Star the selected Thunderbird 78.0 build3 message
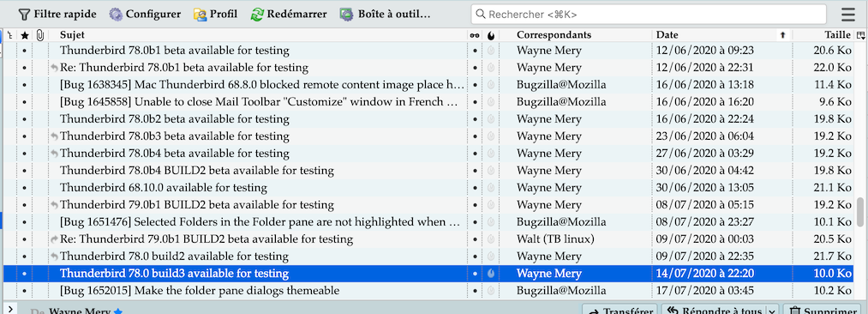The image size is (868, 314). (24, 274)
